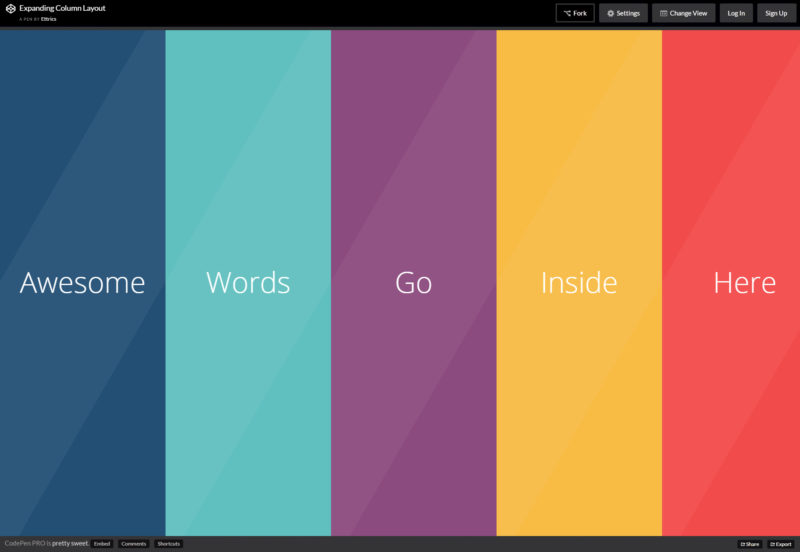The width and height of the screenshot is (800, 552).
Task: Open the Change View menu
Action: (683, 13)
